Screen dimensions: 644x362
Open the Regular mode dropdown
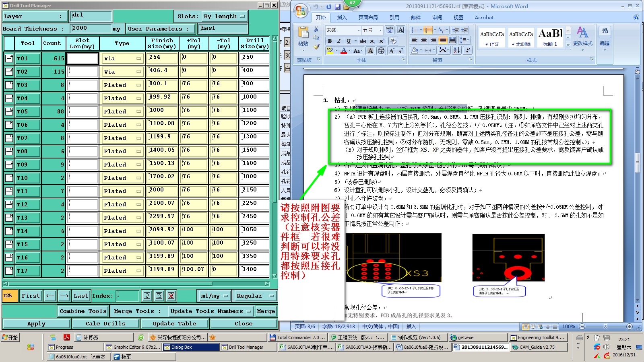(x=255, y=296)
